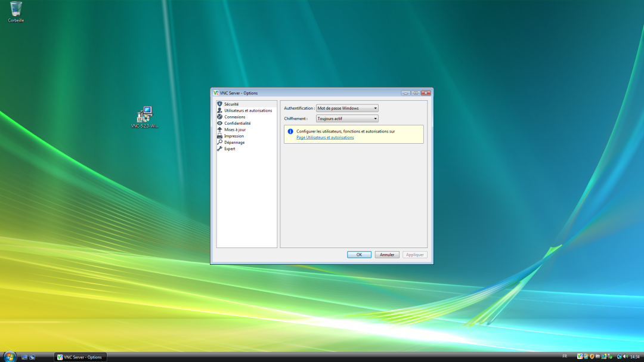This screenshot has height=362, width=644.
Task: Click the volume speaker tray icon
Action: click(x=625, y=357)
